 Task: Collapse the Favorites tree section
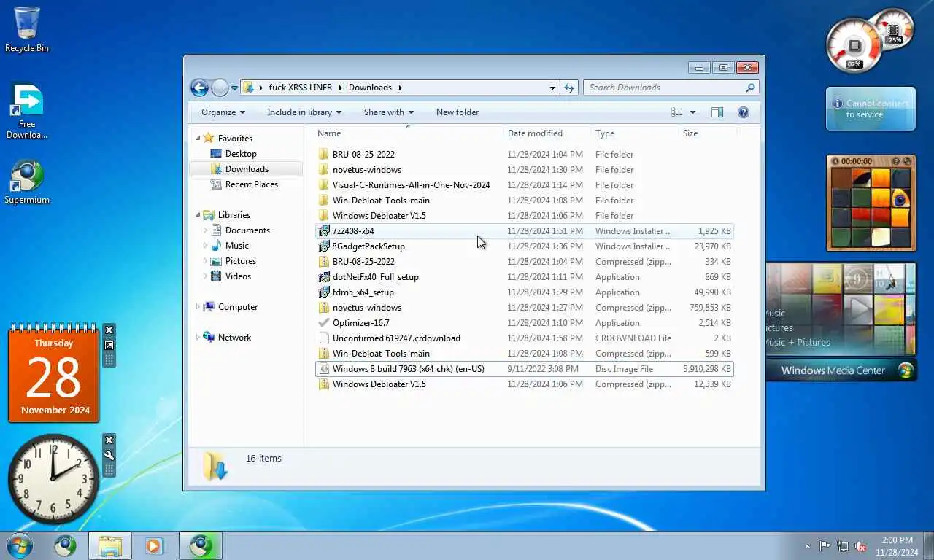click(x=198, y=138)
